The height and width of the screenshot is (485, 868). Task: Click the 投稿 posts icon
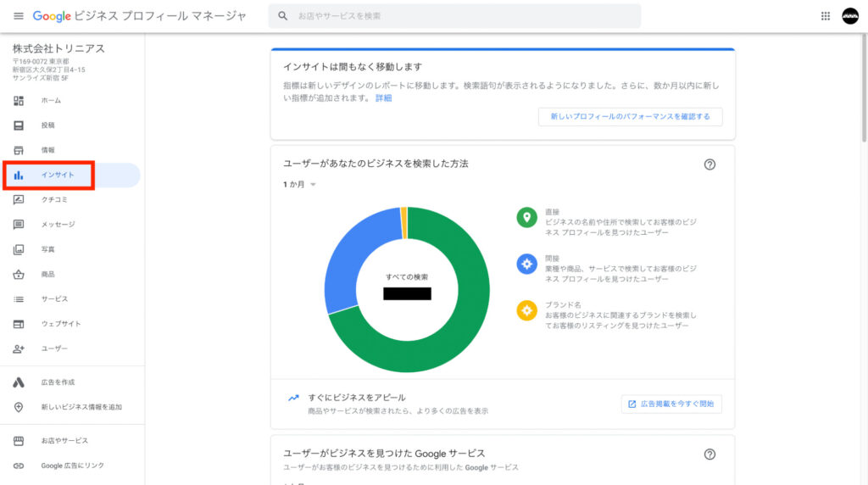pos(19,125)
